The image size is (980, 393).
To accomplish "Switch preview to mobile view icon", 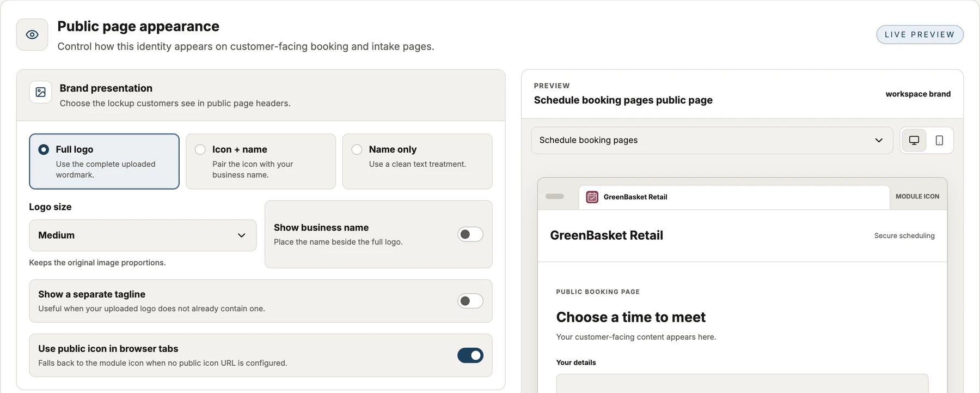I will (x=939, y=140).
